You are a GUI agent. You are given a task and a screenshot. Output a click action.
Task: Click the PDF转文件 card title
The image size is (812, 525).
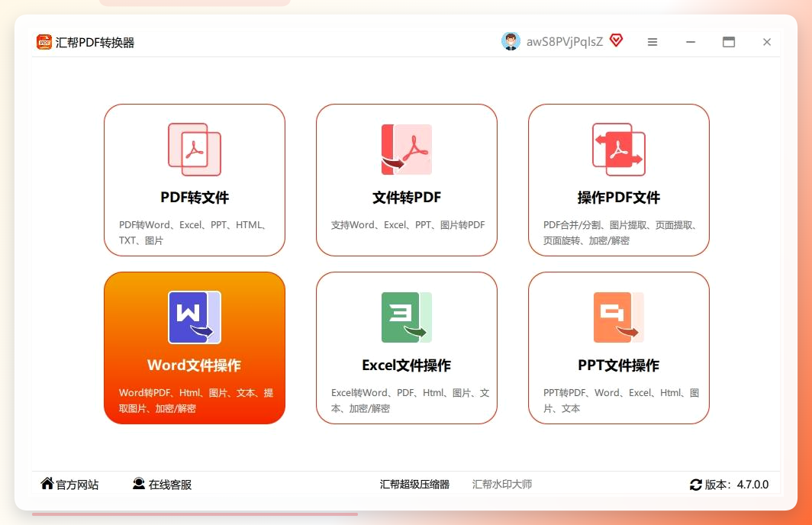pyautogui.click(x=195, y=198)
